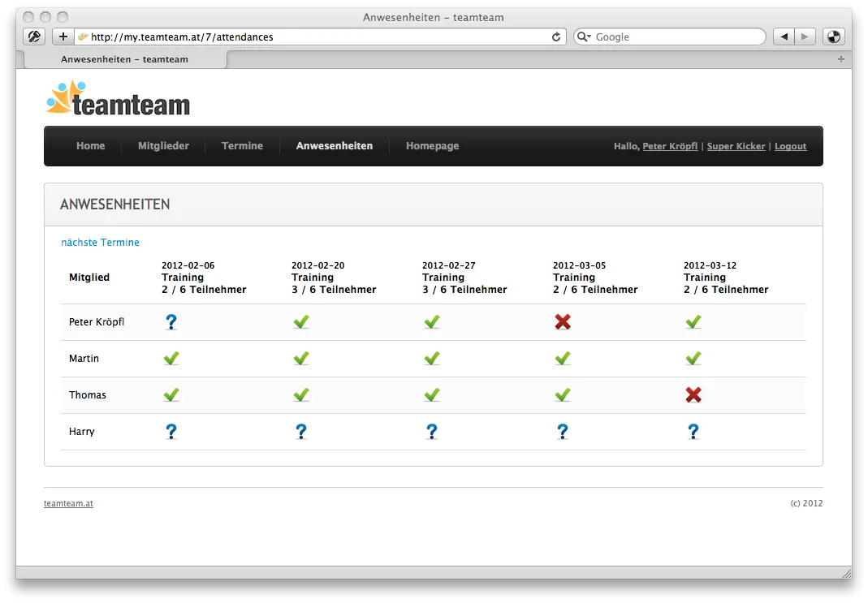Screen dimensions: 868x603
Task: Reload the page via the address bar icon
Action: tap(555, 37)
